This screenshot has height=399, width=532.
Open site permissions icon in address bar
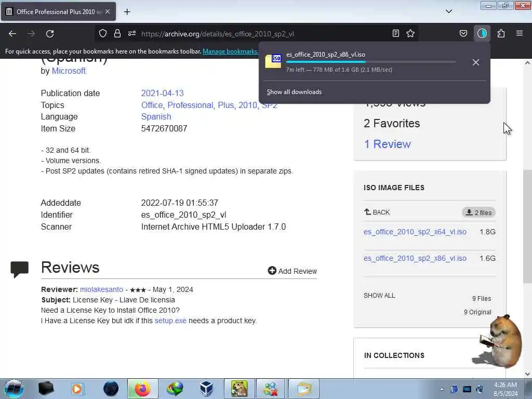tap(132, 33)
